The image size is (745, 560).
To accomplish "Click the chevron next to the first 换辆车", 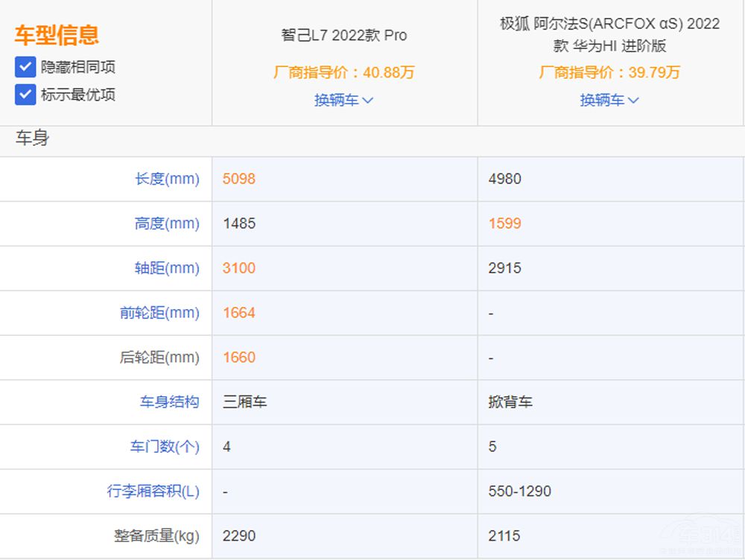I will (x=367, y=100).
